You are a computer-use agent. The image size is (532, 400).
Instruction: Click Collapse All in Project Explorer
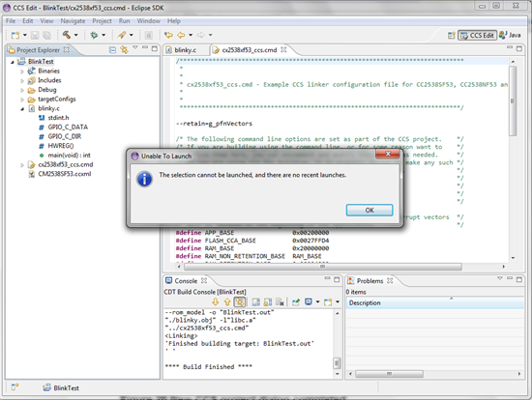pos(112,50)
